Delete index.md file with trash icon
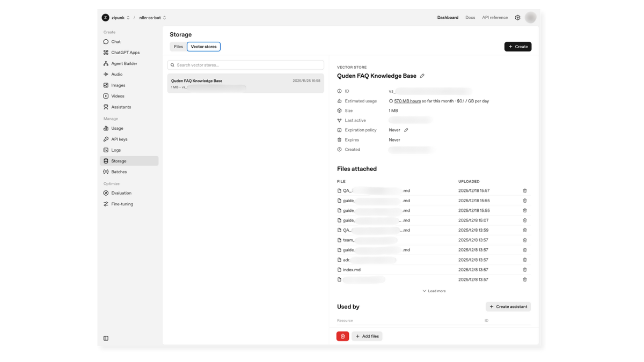The height and width of the screenshot is (362, 644). coord(525,270)
